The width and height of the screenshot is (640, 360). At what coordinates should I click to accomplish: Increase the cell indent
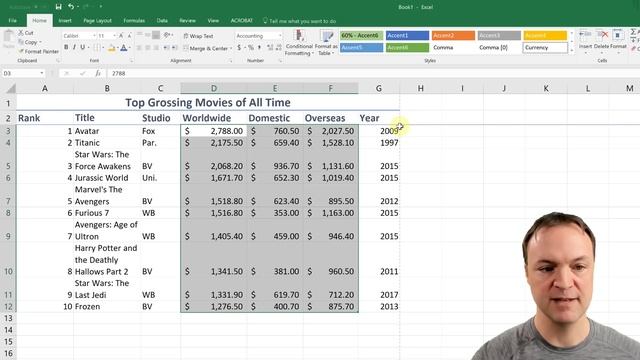click(174, 48)
